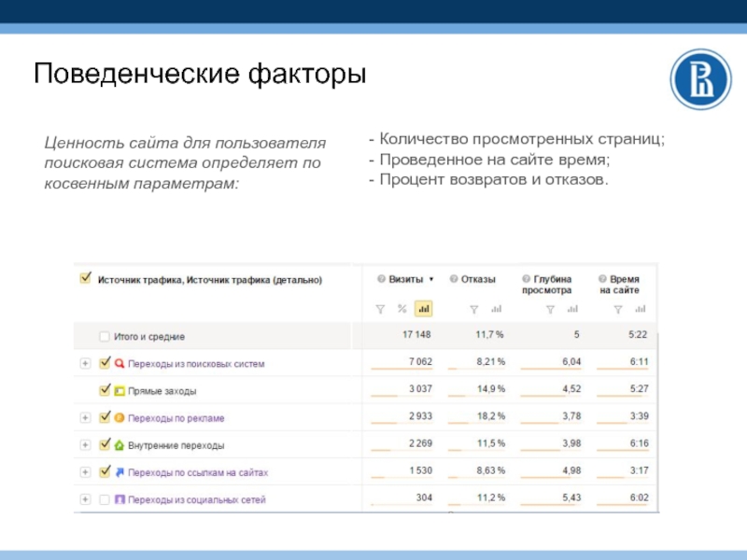Click the HSE university logo
The width and height of the screenshot is (747, 560).
(700, 79)
